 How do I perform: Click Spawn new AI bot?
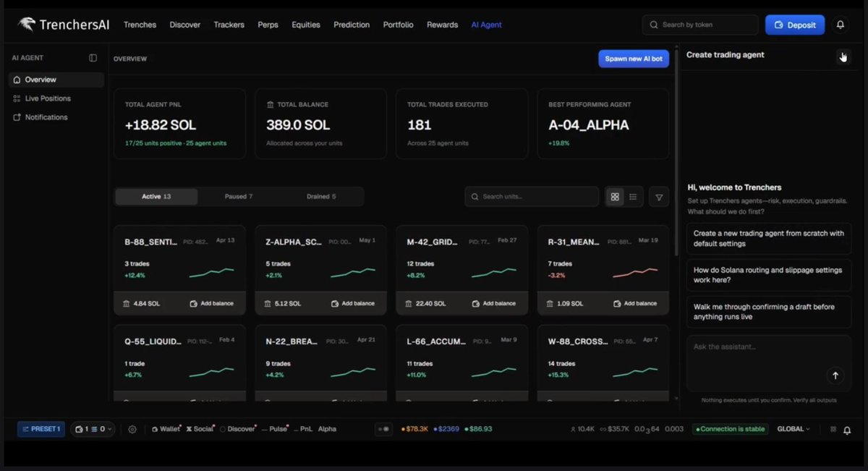pos(634,59)
